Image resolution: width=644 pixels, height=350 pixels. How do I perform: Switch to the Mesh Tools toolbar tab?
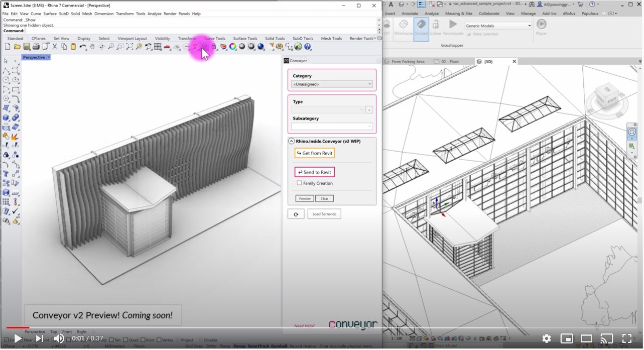click(x=331, y=39)
